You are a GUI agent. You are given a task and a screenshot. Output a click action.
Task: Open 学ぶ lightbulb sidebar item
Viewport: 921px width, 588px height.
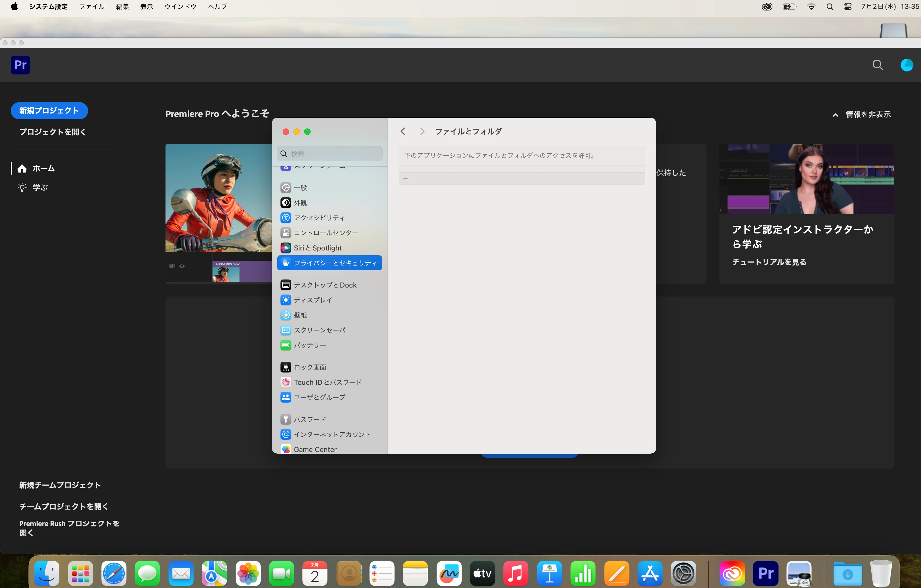click(x=40, y=188)
